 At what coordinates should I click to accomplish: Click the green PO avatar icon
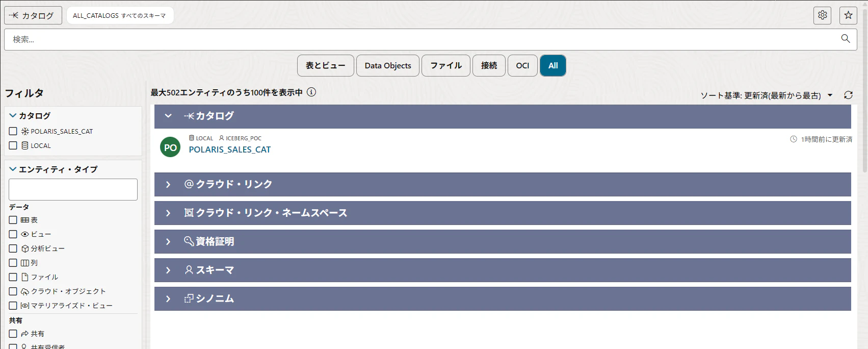click(x=170, y=147)
